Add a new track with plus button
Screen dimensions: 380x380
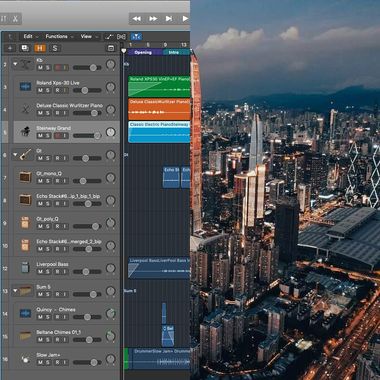10,48
